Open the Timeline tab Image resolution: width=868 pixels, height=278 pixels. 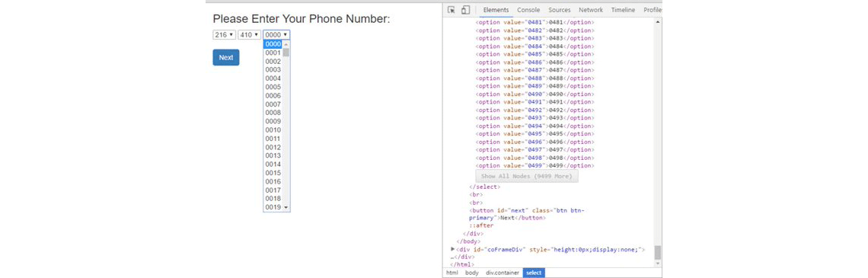(624, 10)
